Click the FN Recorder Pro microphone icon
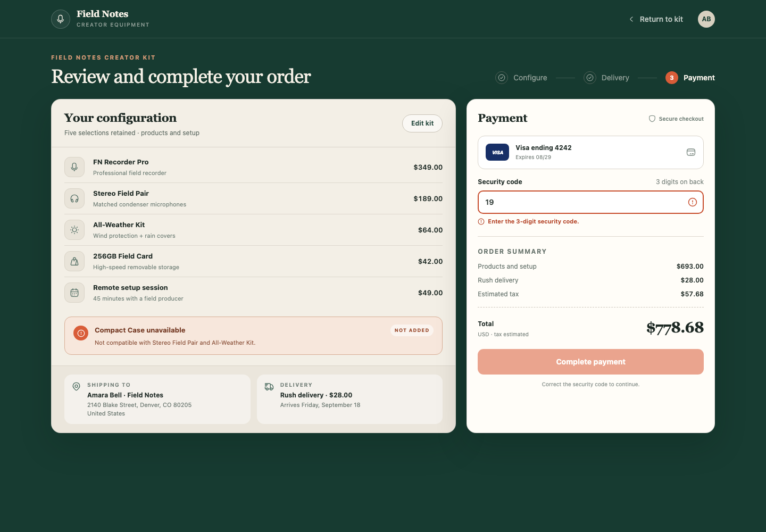This screenshot has width=766, height=532. tap(74, 167)
